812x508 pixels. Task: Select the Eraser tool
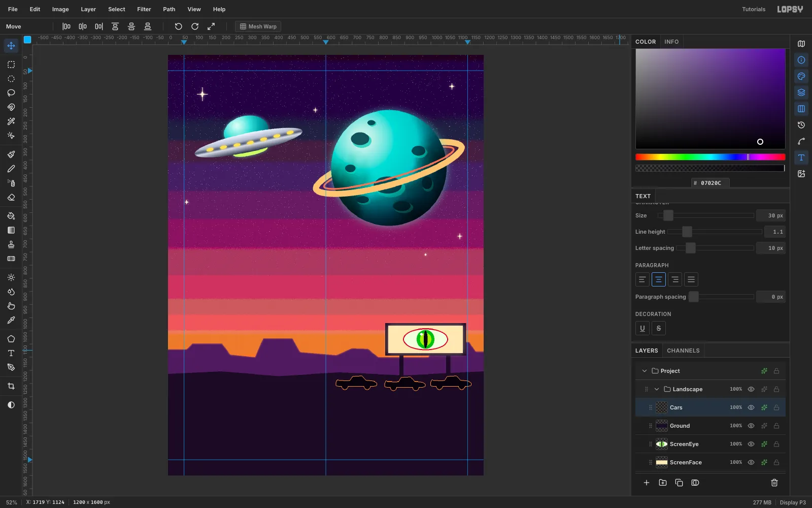(x=11, y=197)
